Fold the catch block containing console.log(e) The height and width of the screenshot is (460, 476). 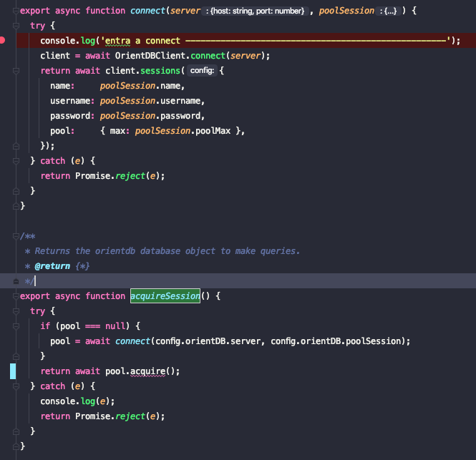16,386
